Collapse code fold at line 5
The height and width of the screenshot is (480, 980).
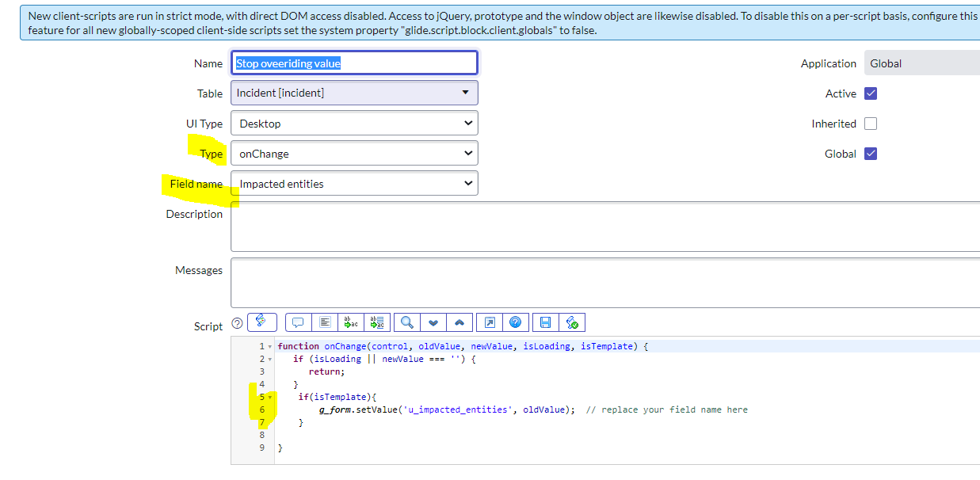(x=271, y=397)
